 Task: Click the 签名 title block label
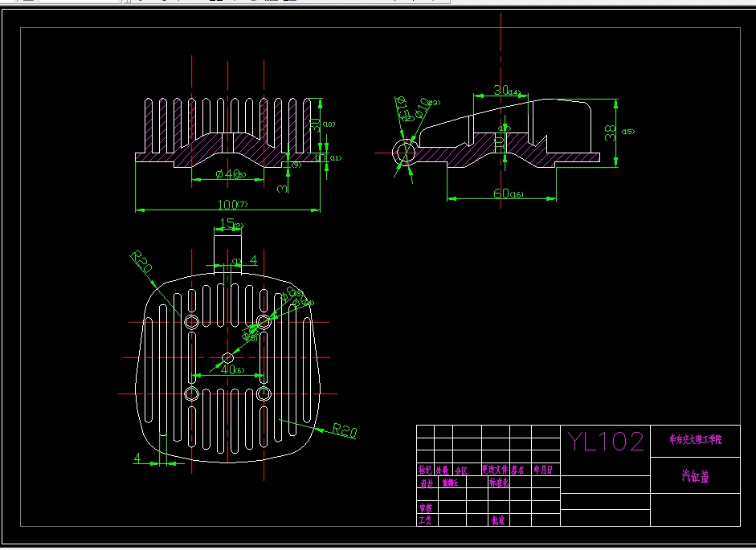pos(518,470)
